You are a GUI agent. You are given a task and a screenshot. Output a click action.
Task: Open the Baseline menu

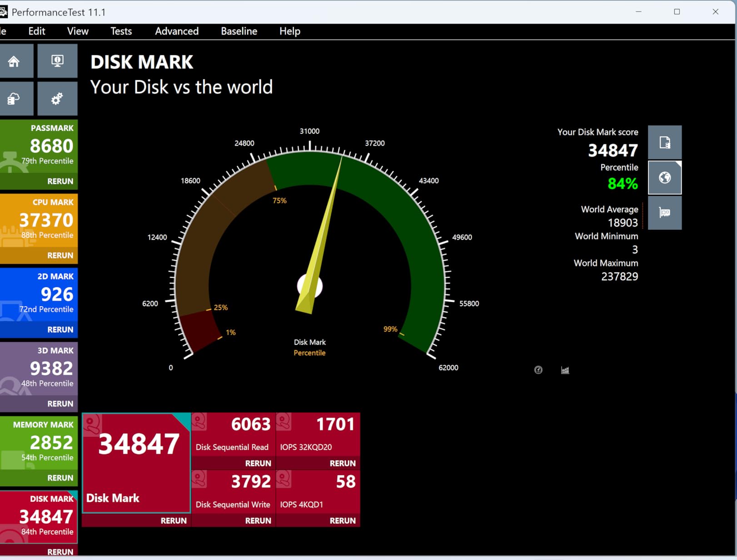click(x=239, y=31)
